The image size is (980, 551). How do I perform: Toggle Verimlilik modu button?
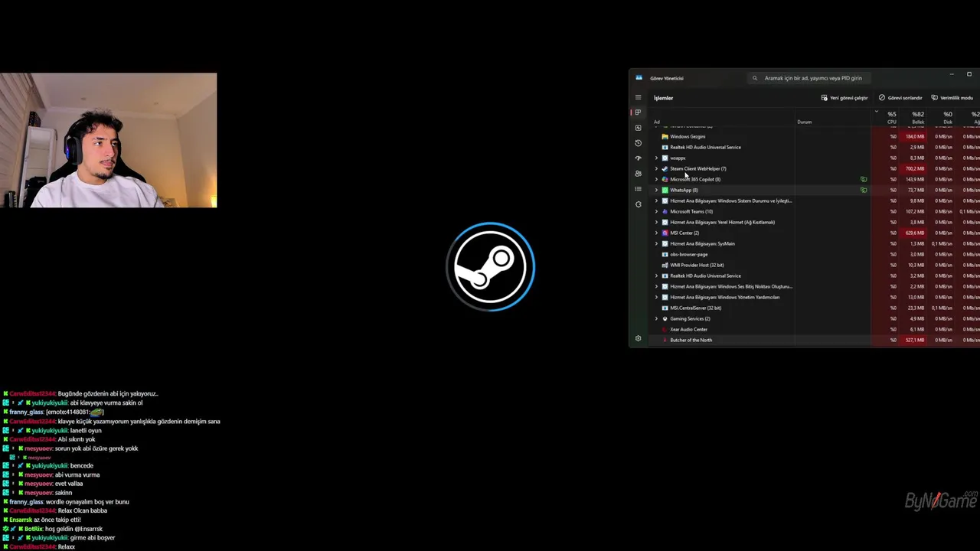click(x=952, y=98)
